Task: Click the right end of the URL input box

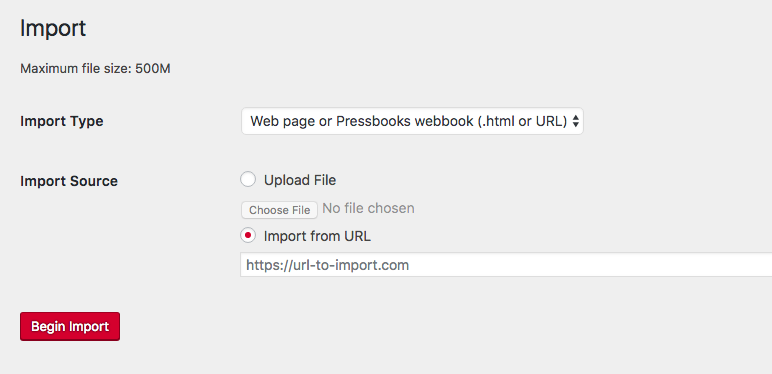Action: (x=758, y=265)
